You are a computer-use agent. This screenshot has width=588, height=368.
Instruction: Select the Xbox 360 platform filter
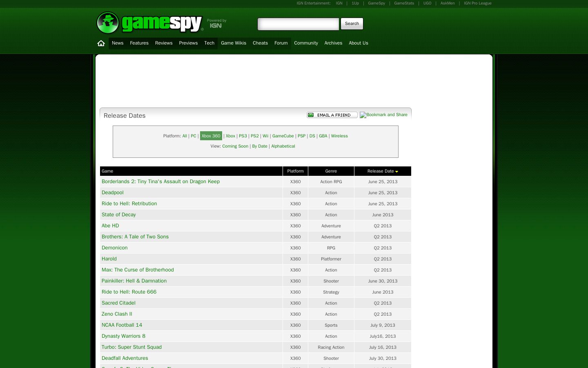point(211,136)
